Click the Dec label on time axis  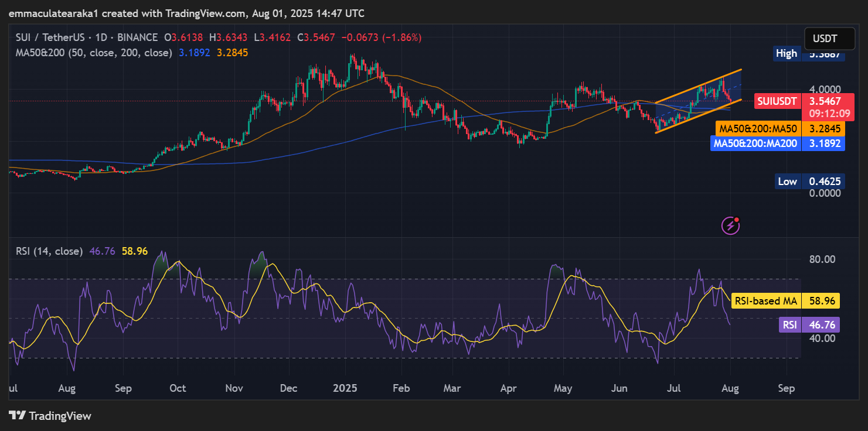tap(289, 388)
